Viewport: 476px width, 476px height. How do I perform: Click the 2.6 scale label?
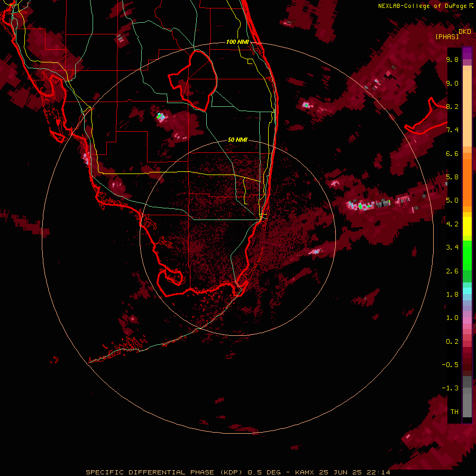[452, 271]
